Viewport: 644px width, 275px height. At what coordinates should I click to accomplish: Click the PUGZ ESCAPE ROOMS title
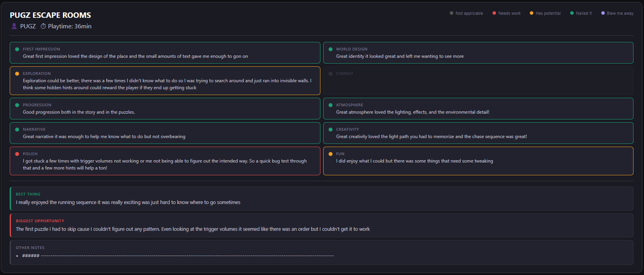click(50, 15)
